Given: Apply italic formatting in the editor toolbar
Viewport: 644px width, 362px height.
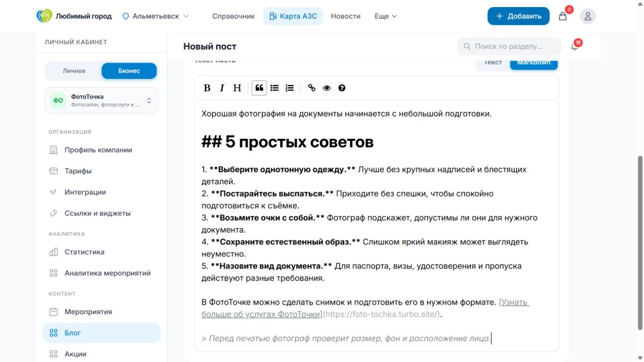Looking at the screenshot, I should pyautogui.click(x=222, y=88).
